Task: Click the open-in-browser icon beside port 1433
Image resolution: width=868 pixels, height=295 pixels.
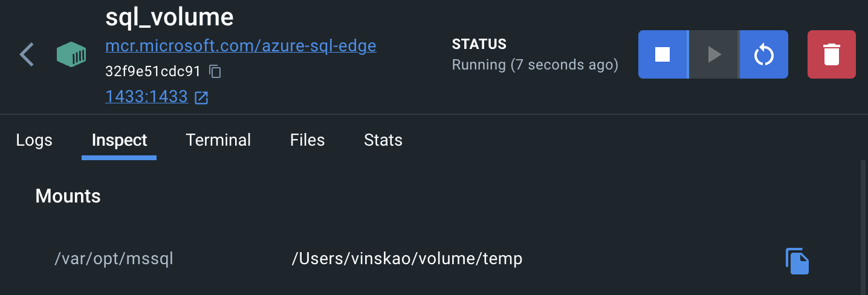Action: click(201, 97)
